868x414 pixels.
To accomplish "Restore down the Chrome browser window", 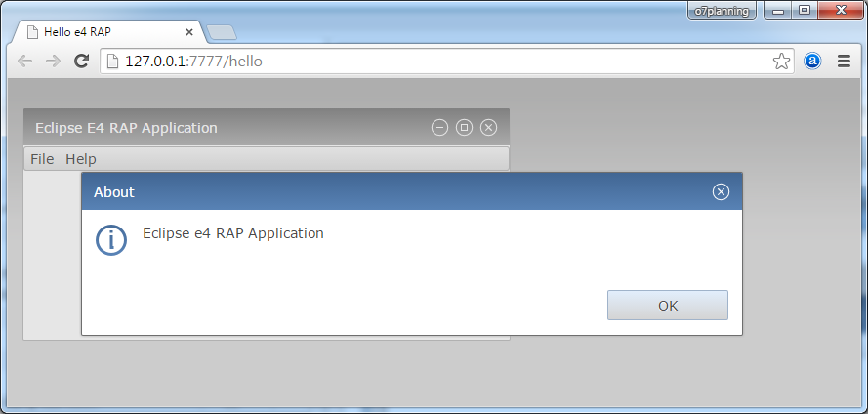I will coord(805,11).
